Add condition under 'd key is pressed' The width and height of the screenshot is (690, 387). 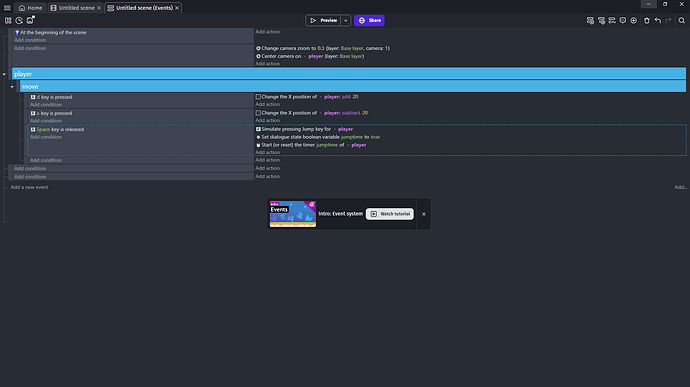pyautogui.click(x=46, y=105)
